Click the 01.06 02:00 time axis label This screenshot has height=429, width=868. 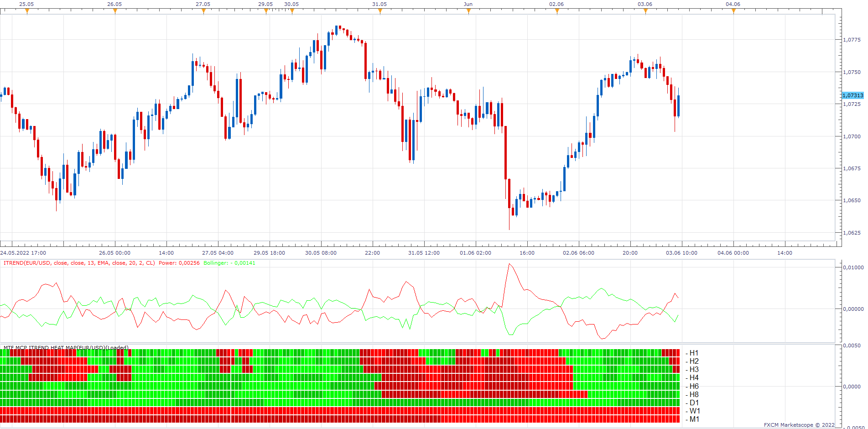coord(475,253)
